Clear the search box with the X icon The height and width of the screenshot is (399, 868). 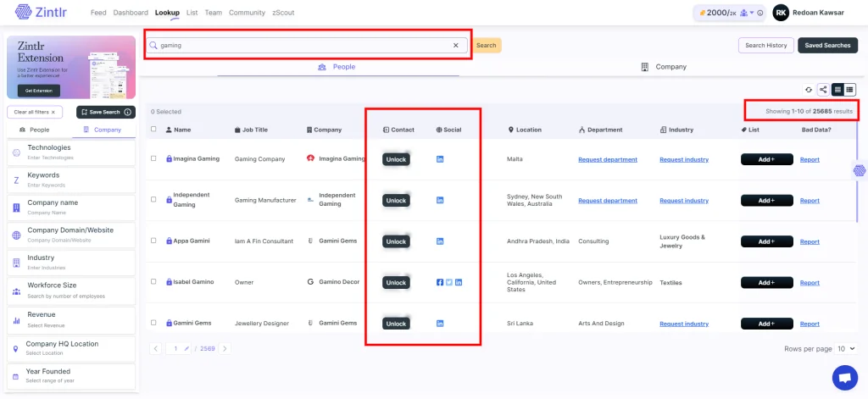pos(455,46)
